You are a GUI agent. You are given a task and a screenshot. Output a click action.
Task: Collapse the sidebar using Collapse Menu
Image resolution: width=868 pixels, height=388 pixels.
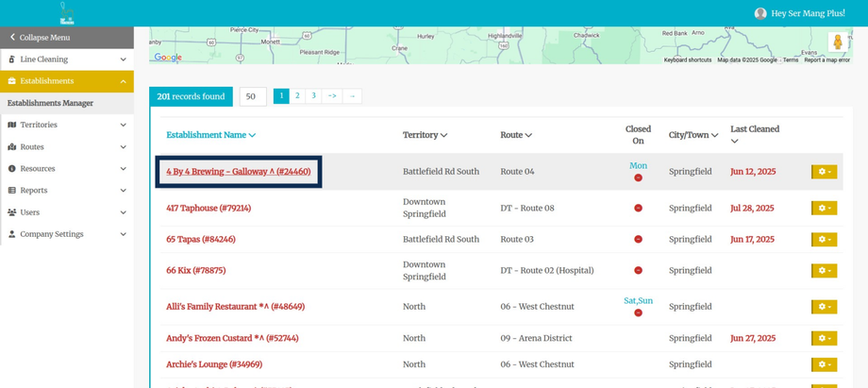pyautogui.click(x=67, y=38)
